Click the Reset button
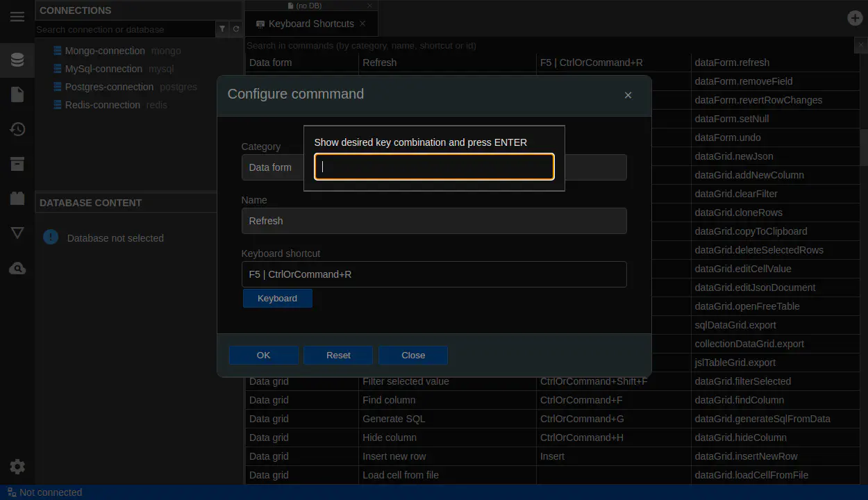 coord(338,355)
